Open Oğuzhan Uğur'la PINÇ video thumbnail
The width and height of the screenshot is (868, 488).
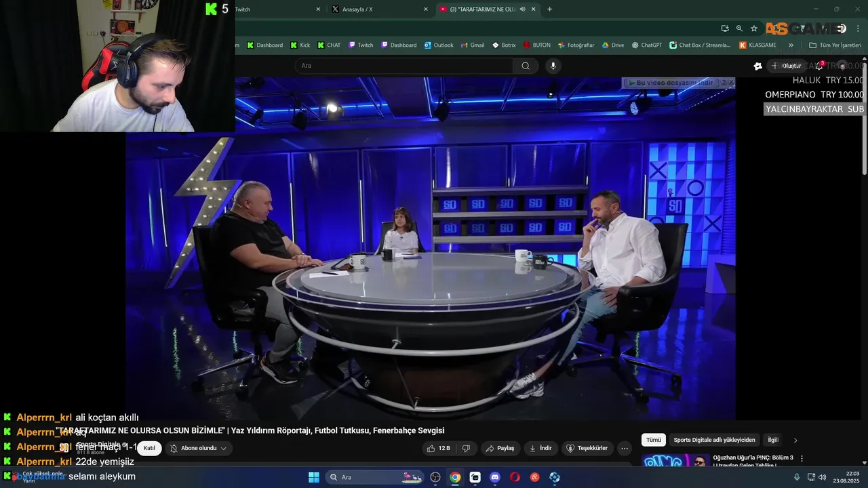point(675,461)
